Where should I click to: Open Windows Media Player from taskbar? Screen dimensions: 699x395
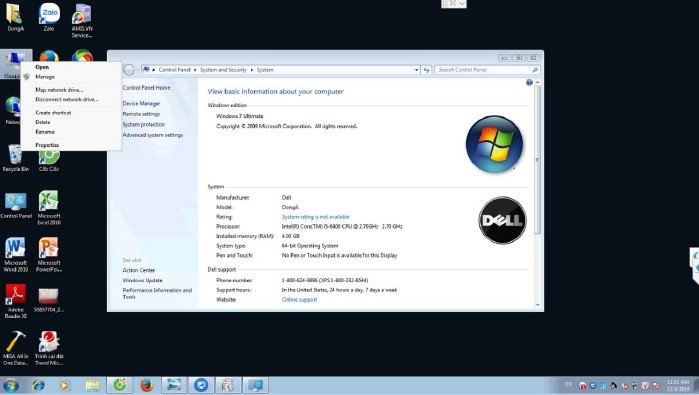point(65,385)
